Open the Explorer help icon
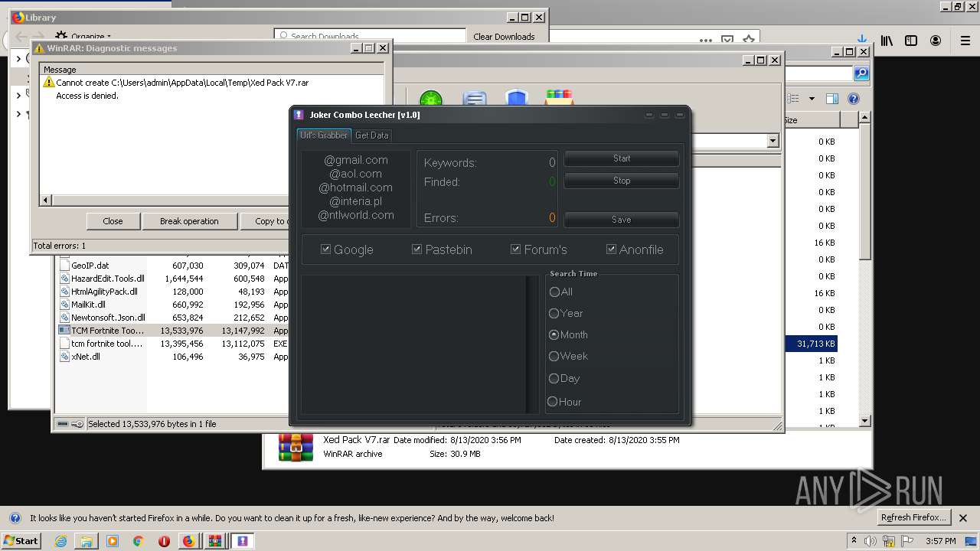The image size is (980, 551). [x=854, y=99]
